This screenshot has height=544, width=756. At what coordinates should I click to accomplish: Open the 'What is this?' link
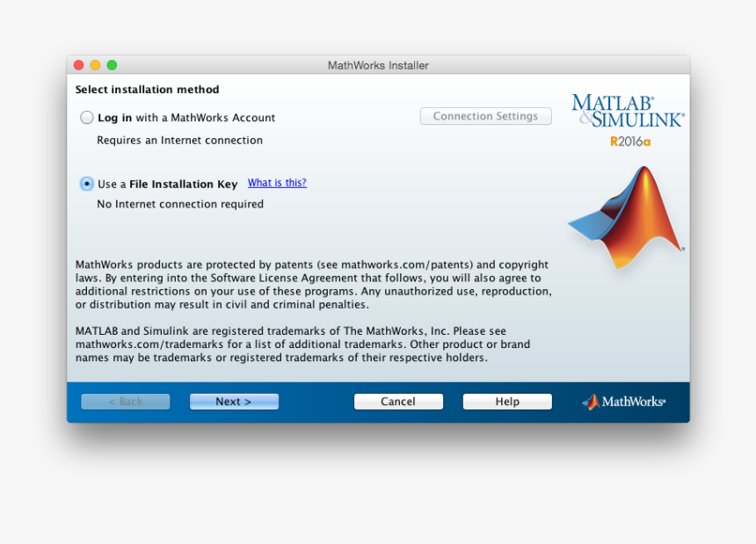277,183
